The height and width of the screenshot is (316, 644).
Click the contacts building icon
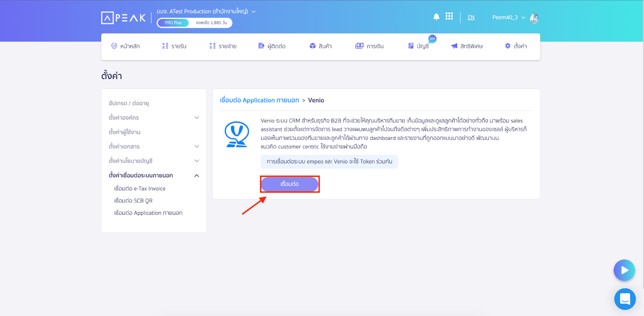pos(261,46)
